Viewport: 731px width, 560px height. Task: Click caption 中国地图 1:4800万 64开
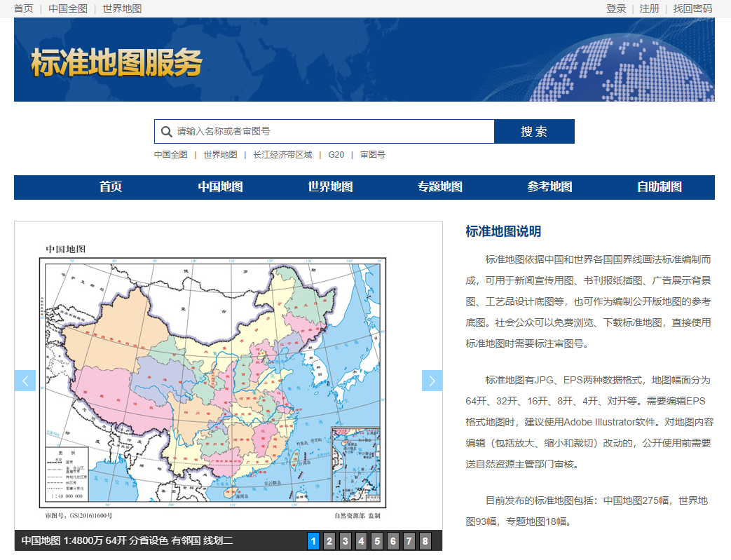click(x=127, y=541)
